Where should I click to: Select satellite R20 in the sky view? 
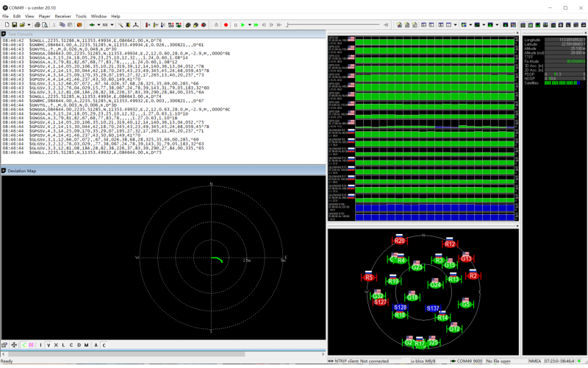tap(399, 241)
